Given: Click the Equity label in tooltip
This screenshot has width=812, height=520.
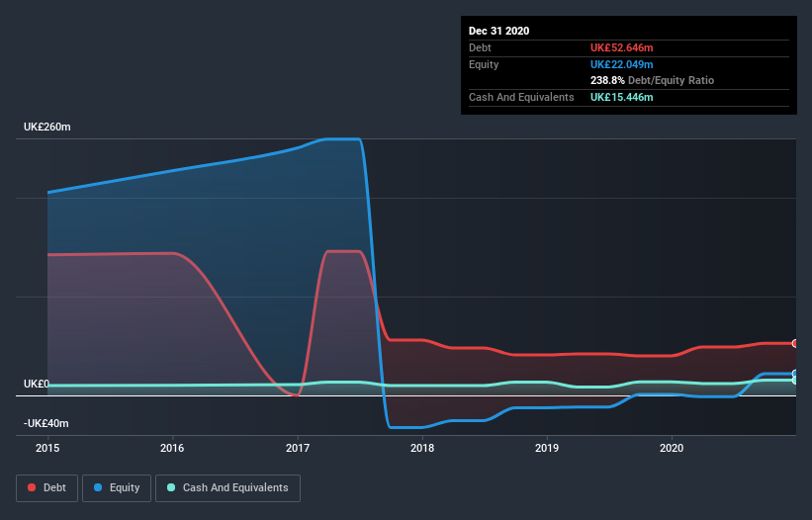Looking at the screenshot, I should pyautogui.click(x=484, y=64).
